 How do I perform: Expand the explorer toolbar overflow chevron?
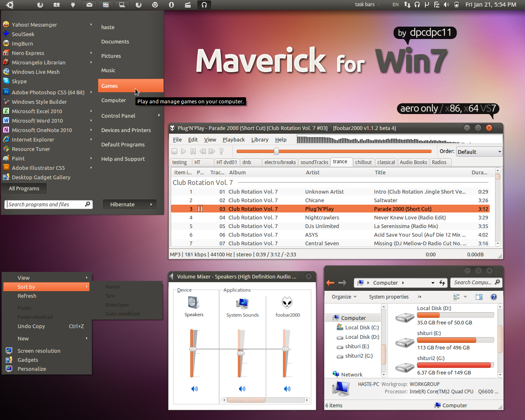(x=419, y=297)
